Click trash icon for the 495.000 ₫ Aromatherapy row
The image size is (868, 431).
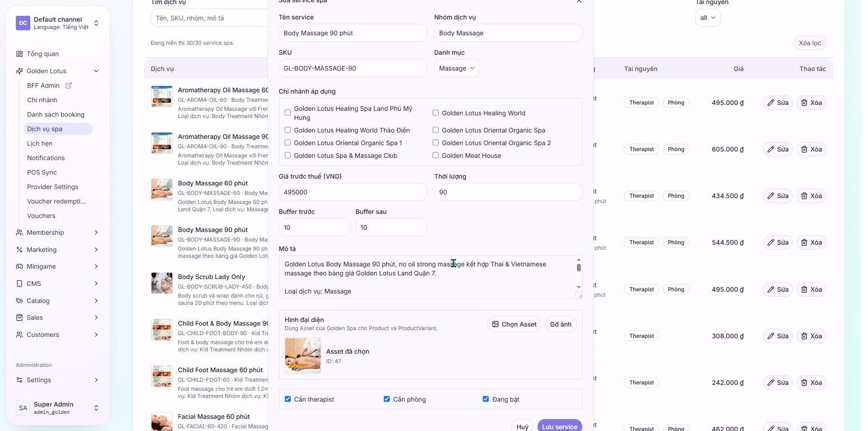(804, 103)
